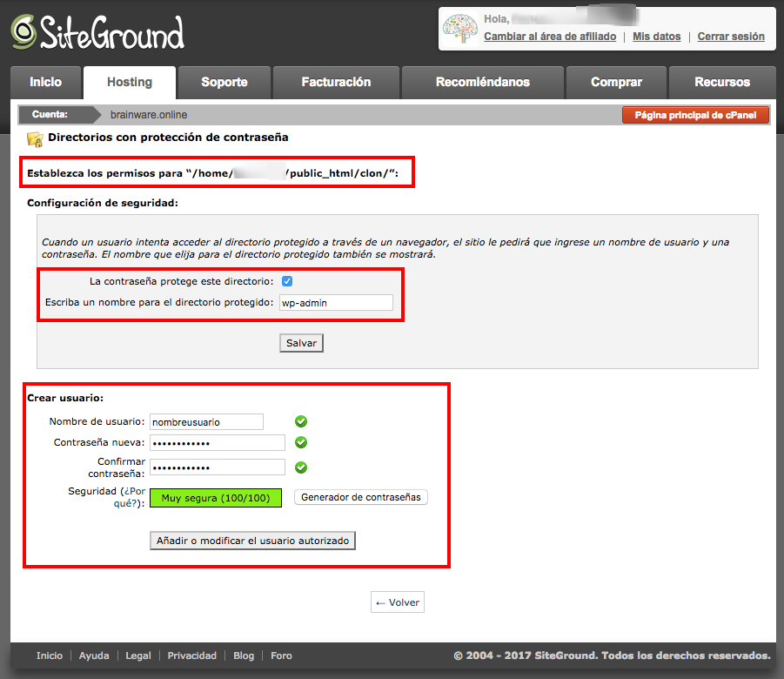Image resolution: width=784 pixels, height=679 pixels.
Task: Click the password-protected folder icon
Action: (35, 138)
